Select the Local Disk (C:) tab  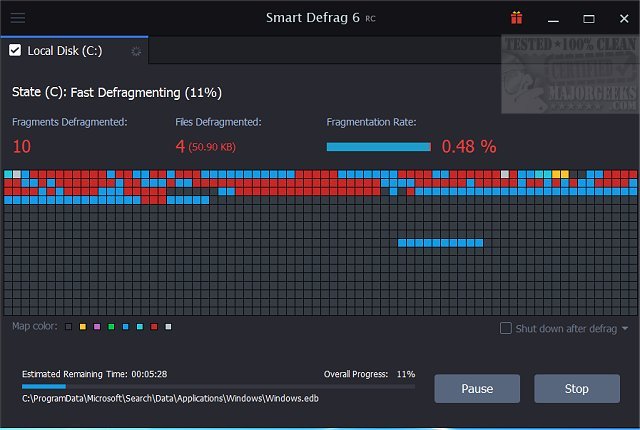point(74,51)
